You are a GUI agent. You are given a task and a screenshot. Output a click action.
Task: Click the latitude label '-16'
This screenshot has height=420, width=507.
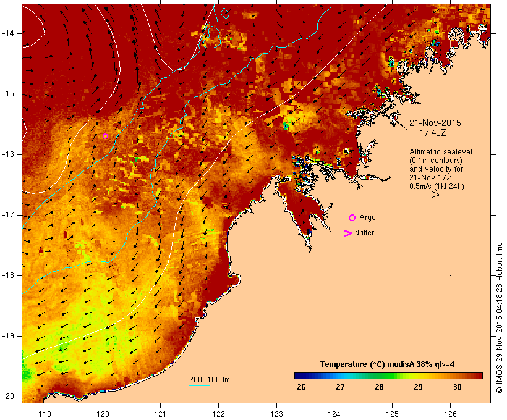8,154
